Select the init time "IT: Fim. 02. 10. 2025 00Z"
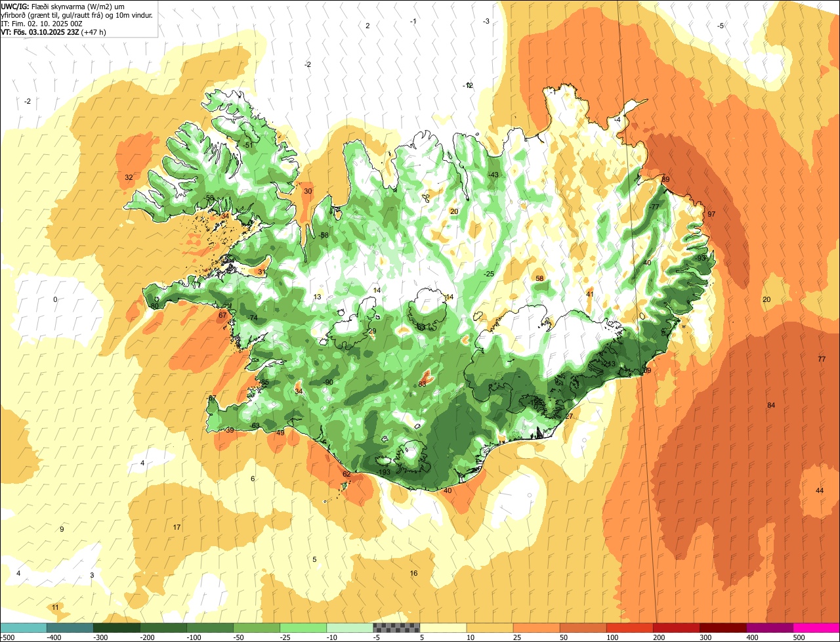Viewport: 840px width, 642px height. click(x=42, y=23)
